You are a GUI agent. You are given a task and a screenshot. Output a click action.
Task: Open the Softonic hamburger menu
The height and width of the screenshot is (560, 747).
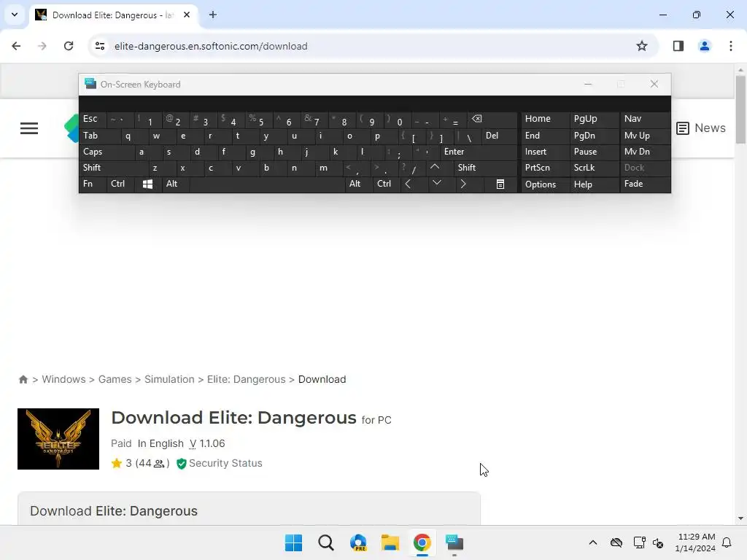click(x=29, y=128)
